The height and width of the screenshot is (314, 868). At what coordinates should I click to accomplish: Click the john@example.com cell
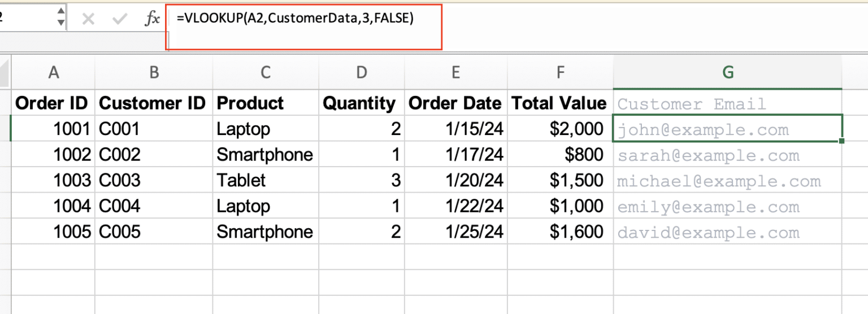[728, 128]
